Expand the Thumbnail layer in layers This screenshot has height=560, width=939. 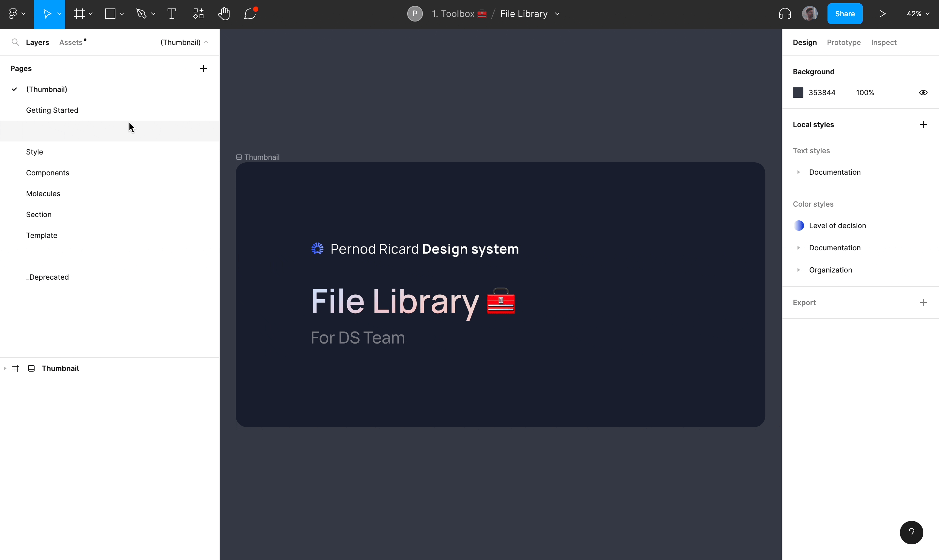5,368
